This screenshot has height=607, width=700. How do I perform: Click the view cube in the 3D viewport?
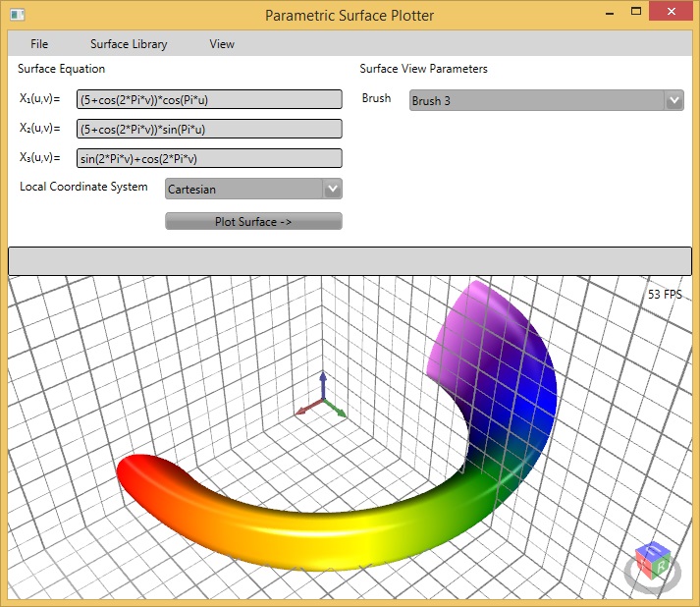pyautogui.click(x=653, y=561)
